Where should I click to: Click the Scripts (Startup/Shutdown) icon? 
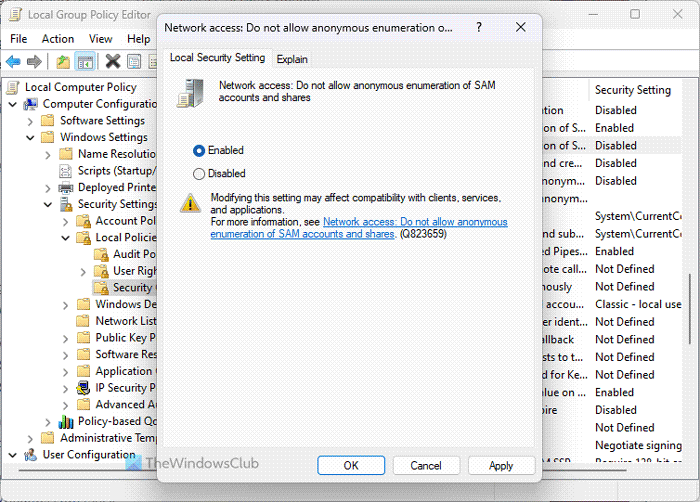pyautogui.click(x=66, y=171)
